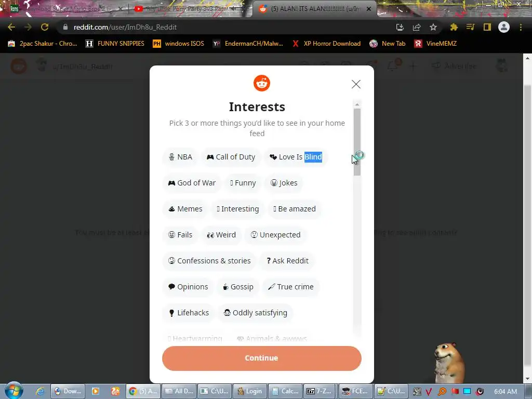The image size is (532, 399).
Task: Open the EndermanCH/Malw... bookmark
Action: (248, 44)
